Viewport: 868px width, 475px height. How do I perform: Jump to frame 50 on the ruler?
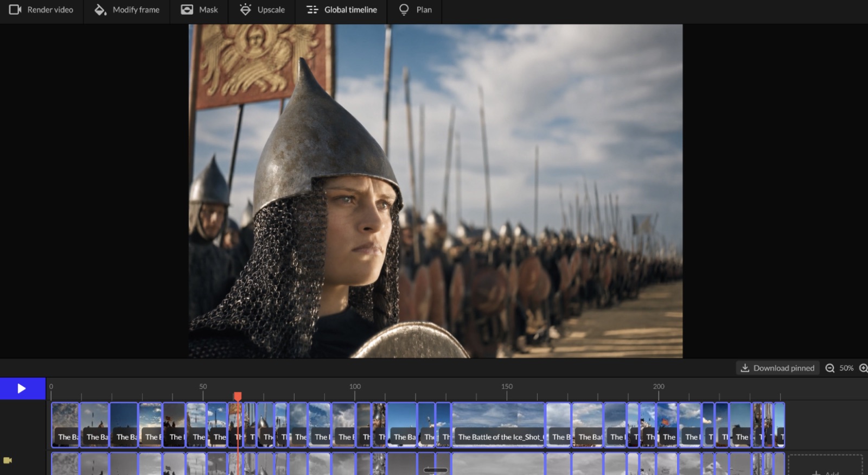pyautogui.click(x=203, y=387)
